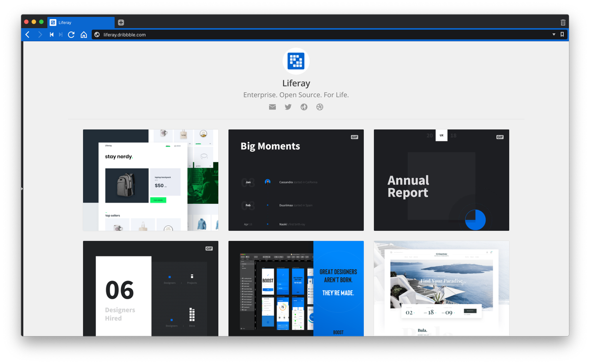Open the website globe icon under tagline

point(304,107)
